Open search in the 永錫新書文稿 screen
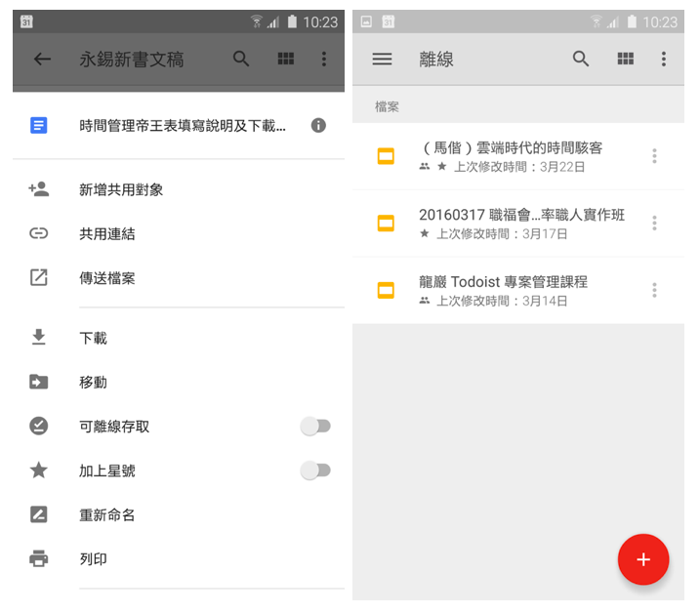This screenshot has height=614, width=700. click(241, 59)
